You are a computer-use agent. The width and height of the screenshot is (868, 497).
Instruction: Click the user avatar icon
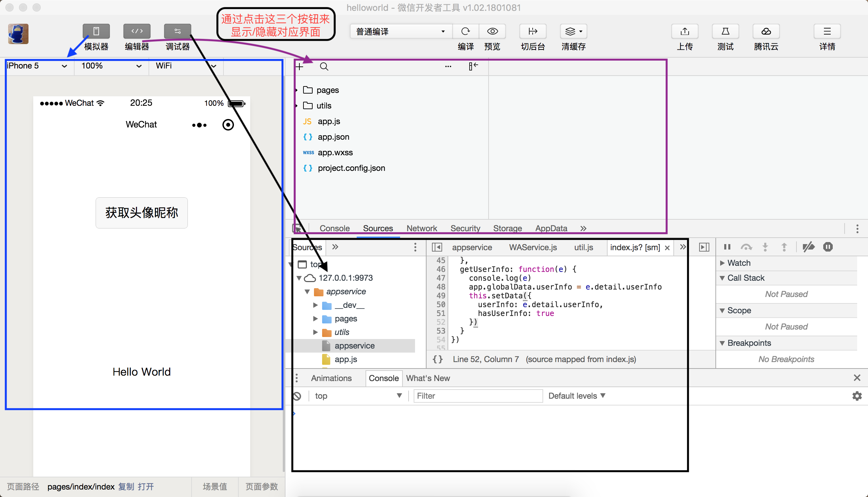click(18, 34)
